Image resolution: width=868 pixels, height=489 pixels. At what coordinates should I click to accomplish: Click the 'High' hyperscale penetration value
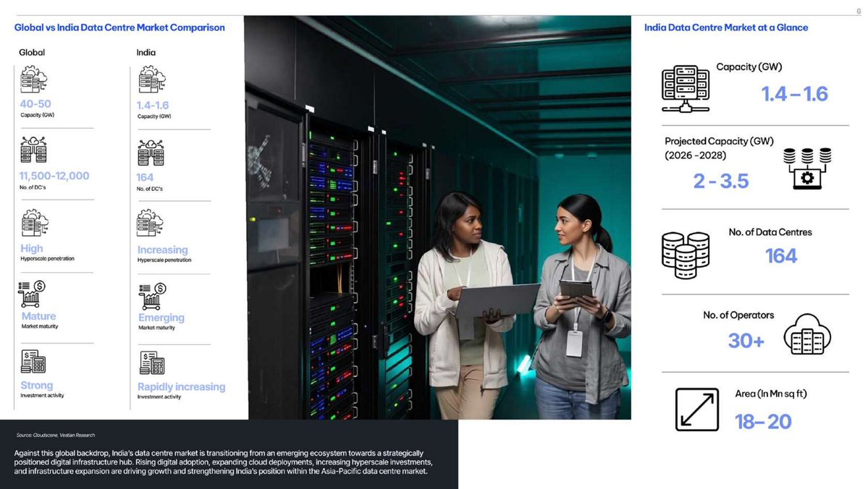click(x=32, y=248)
